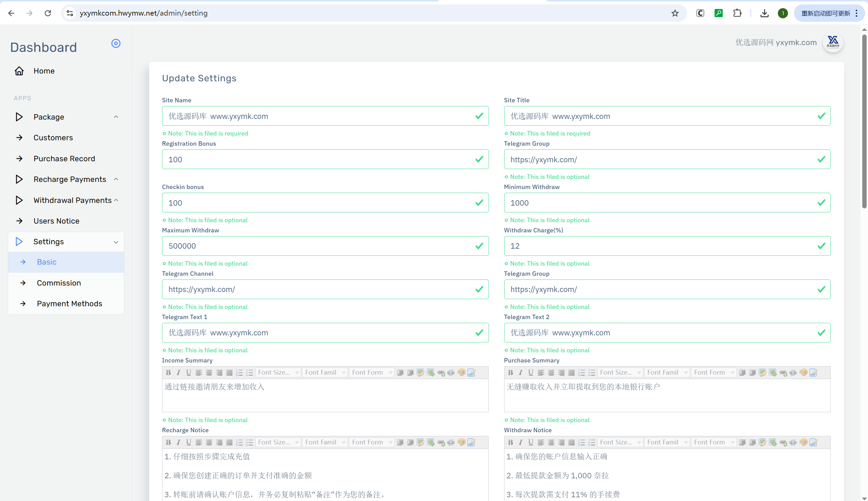This screenshot has height=501, width=868.
Task: Click the Home icon in sidebar
Action: pyautogui.click(x=19, y=71)
